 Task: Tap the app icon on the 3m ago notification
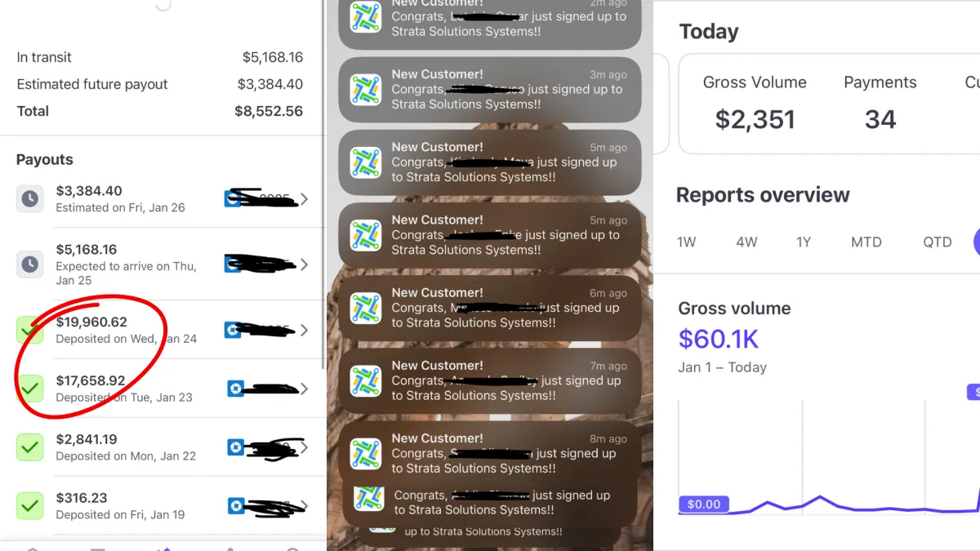pyautogui.click(x=365, y=90)
